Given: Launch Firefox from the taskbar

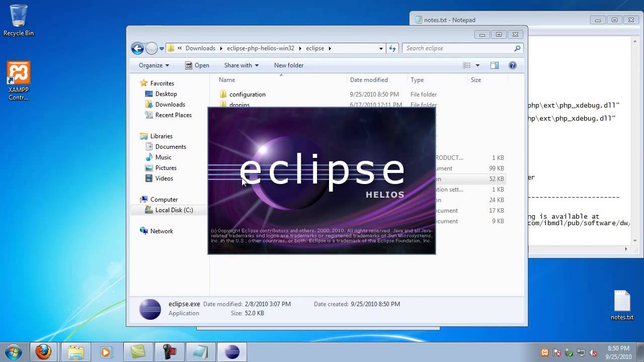Looking at the screenshot, I should coord(43,352).
